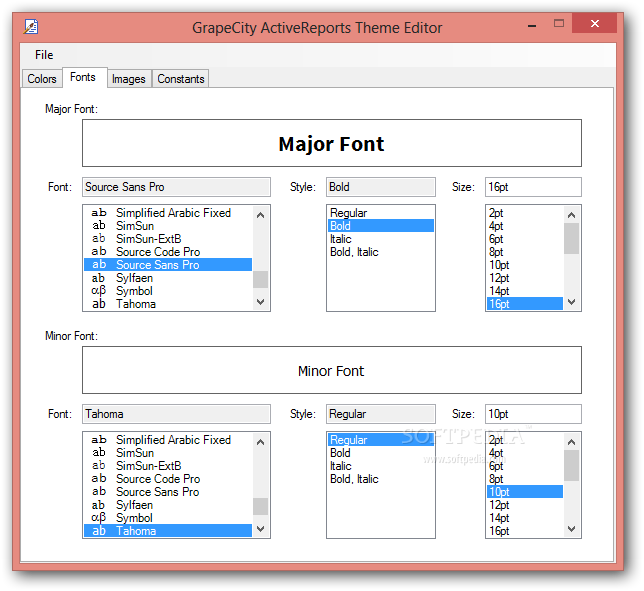Pick Symbol in the Minor Font list
Image resolution: width=644 pixels, height=591 pixels.
click(x=168, y=518)
